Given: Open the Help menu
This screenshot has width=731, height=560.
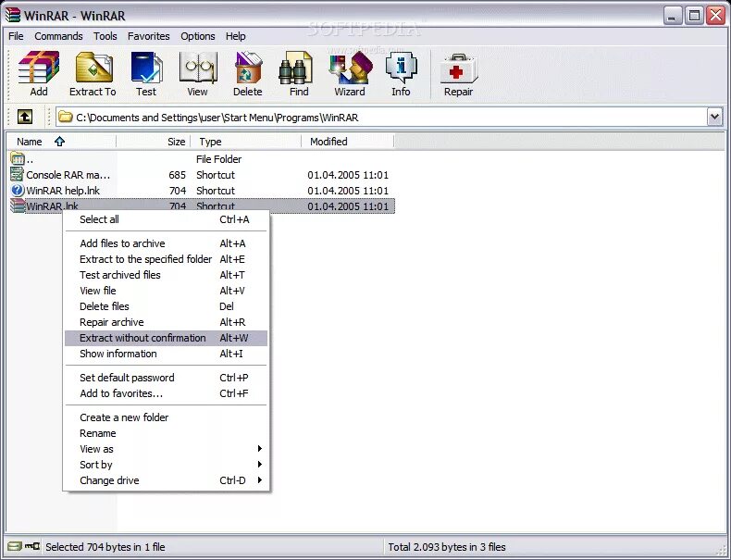Looking at the screenshot, I should point(235,36).
